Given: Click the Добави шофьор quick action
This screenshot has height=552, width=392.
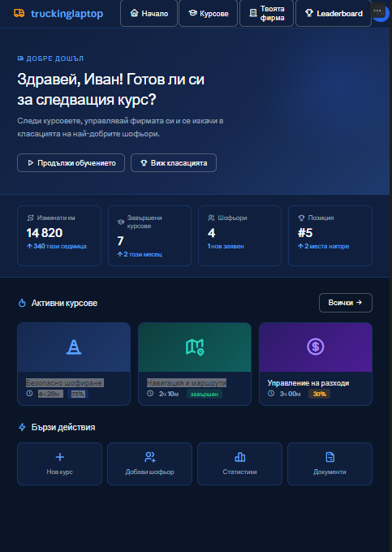Looking at the screenshot, I should pyautogui.click(x=149, y=464).
